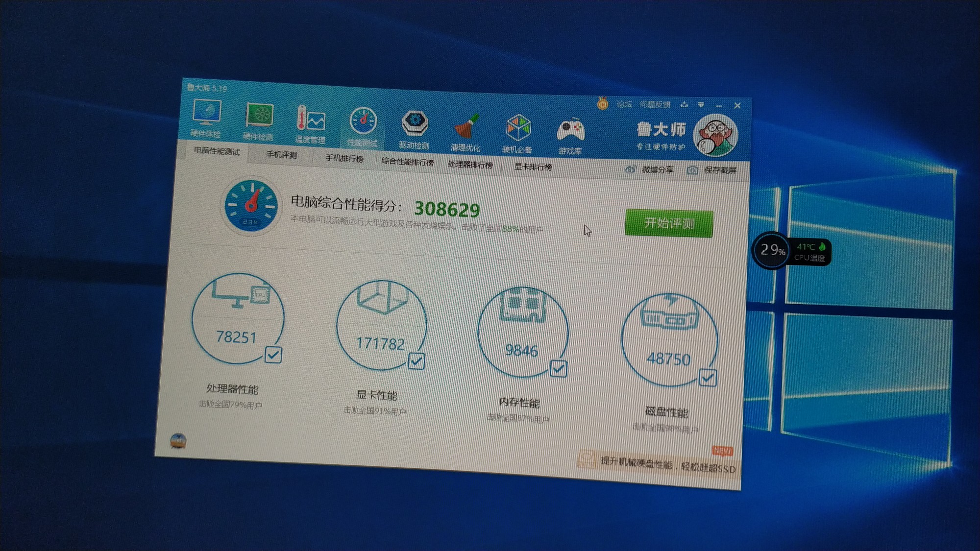This screenshot has height=551, width=980.
Task: Click the 41℃ CPU温度 readout
Action: click(x=810, y=252)
